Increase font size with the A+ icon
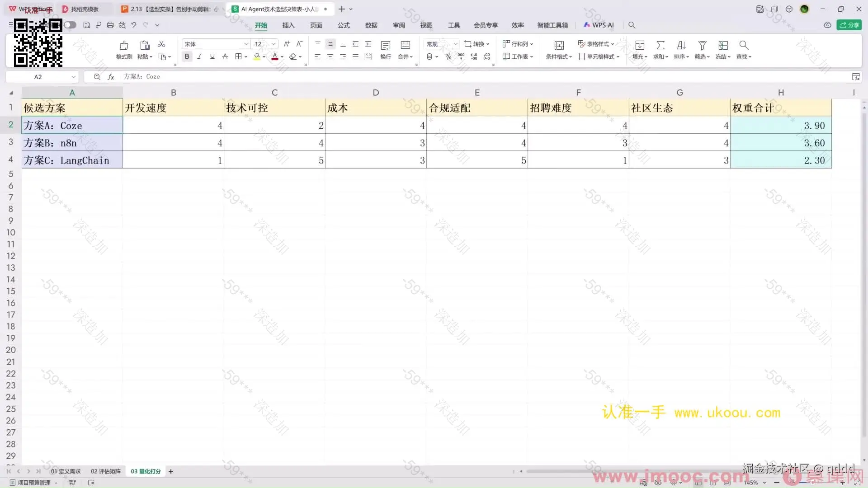 [287, 44]
